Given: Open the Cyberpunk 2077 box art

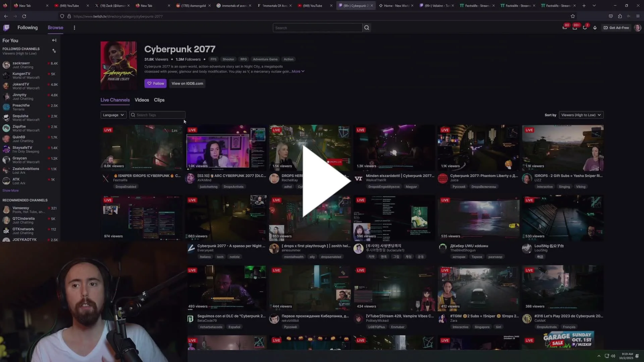Looking at the screenshot, I should point(119,65).
